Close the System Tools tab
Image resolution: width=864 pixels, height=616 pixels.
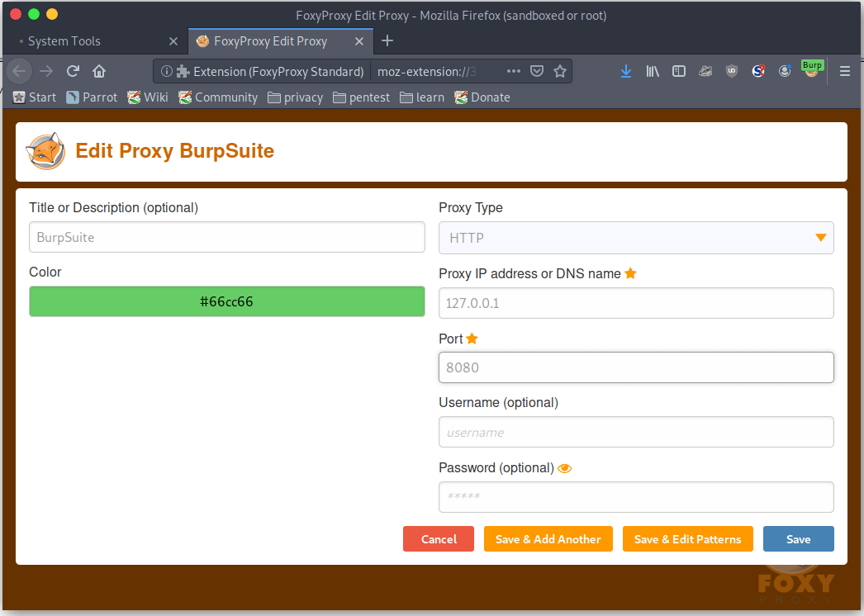click(173, 41)
